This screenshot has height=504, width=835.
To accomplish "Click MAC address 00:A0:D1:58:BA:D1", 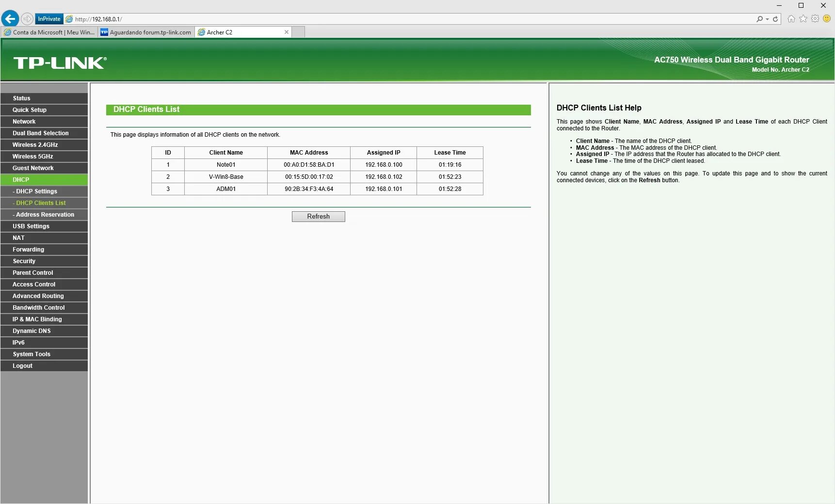I will coord(309,165).
